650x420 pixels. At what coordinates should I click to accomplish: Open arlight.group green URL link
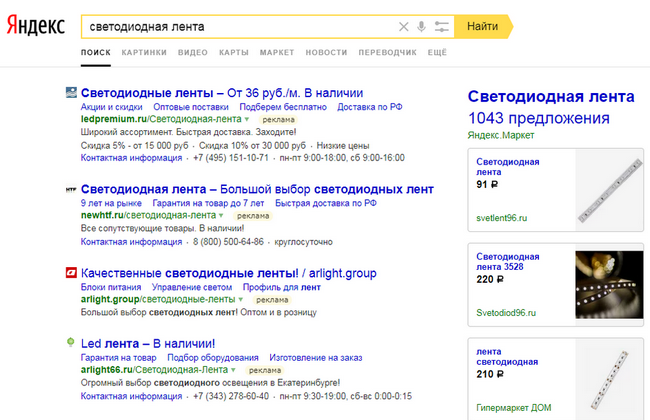click(158, 299)
